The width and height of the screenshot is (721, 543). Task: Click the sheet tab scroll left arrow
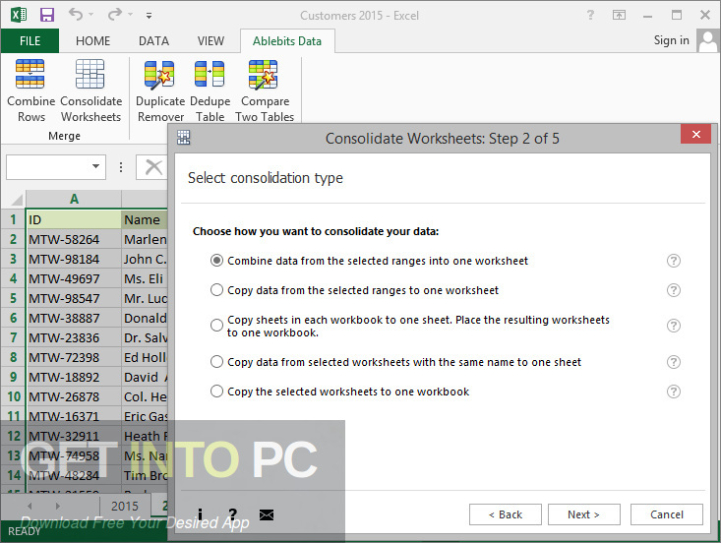click(30, 506)
